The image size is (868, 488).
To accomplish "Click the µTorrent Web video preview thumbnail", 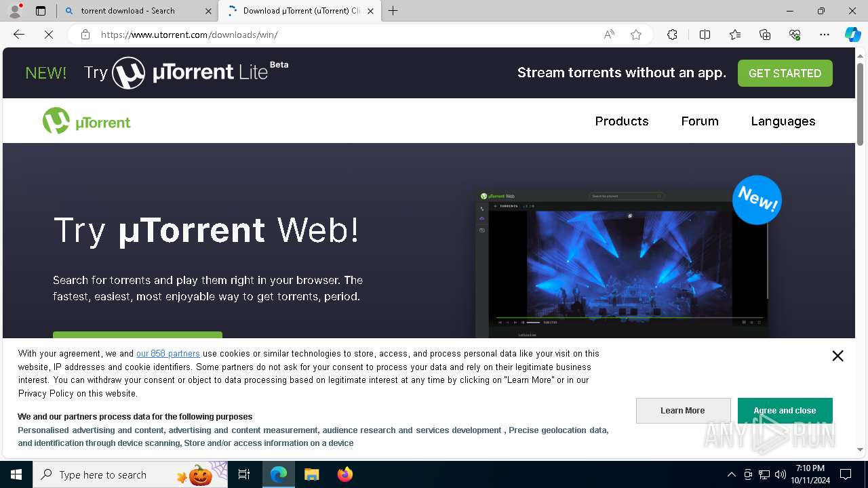I will tap(622, 264).
